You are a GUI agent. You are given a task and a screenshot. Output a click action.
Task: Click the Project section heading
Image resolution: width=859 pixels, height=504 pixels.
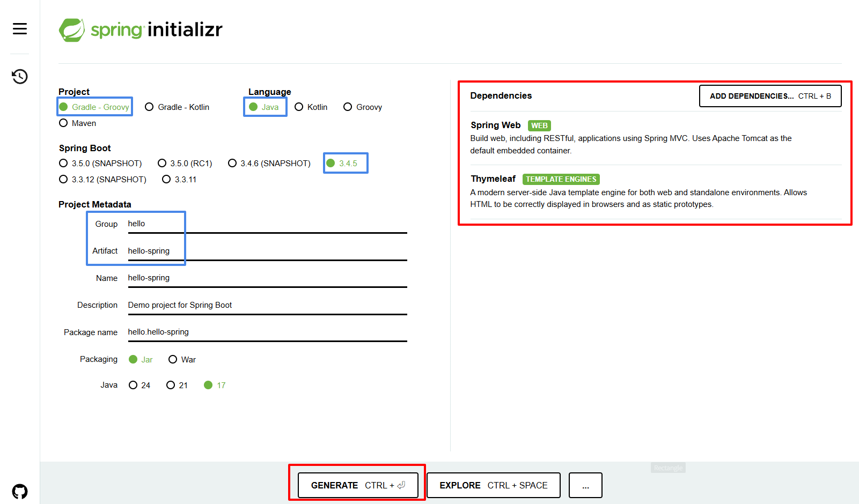point(74,92)
